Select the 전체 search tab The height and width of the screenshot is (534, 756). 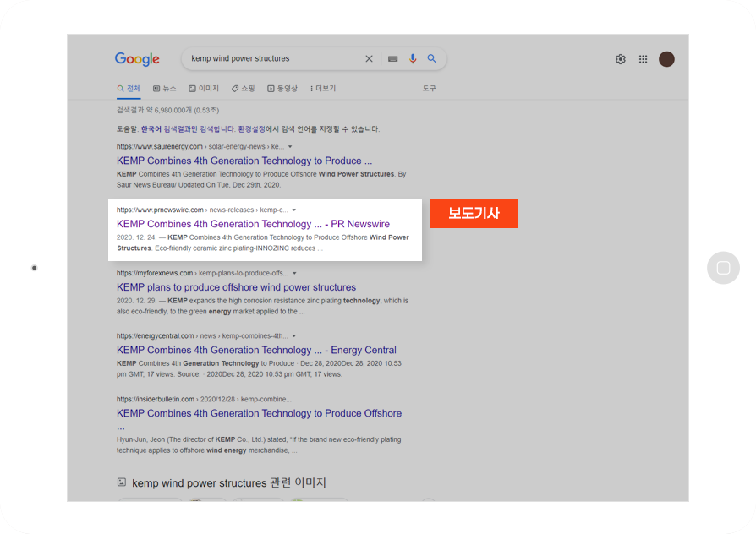tap(129, 89)
